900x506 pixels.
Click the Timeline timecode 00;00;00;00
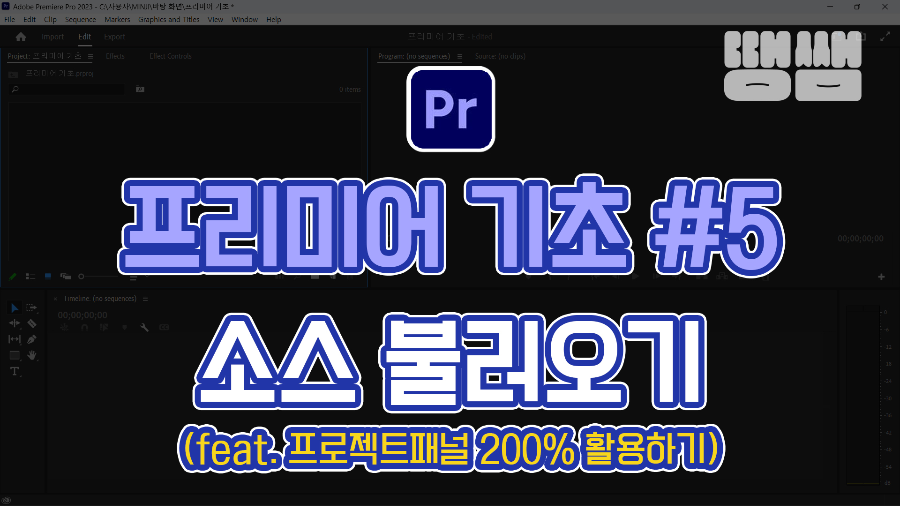[82, 315]
